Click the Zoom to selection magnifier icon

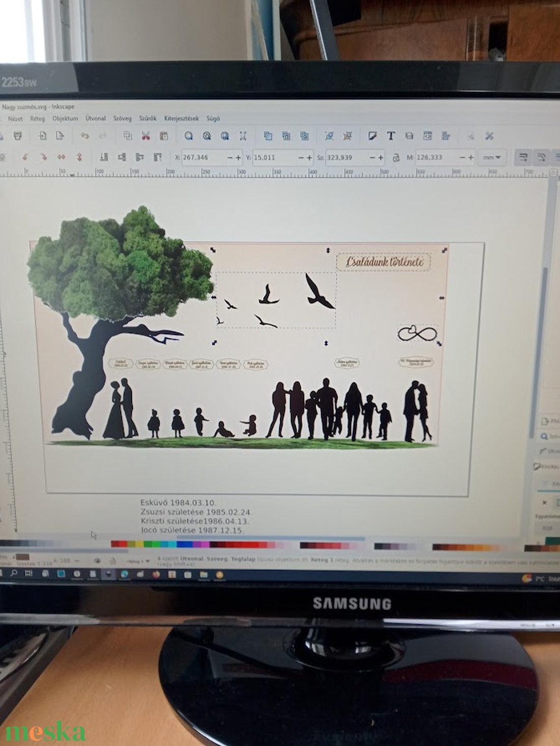[x=189, y=136]
